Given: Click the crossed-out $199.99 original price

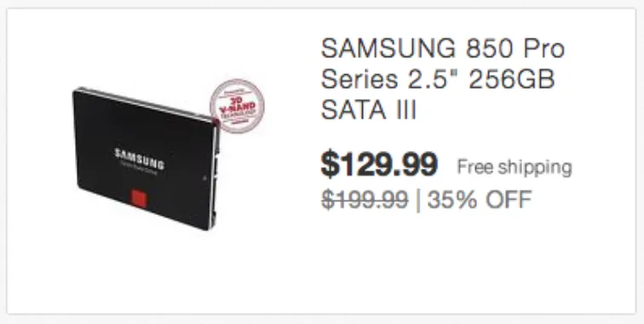Looking at the screenshot, I should 365,200.
